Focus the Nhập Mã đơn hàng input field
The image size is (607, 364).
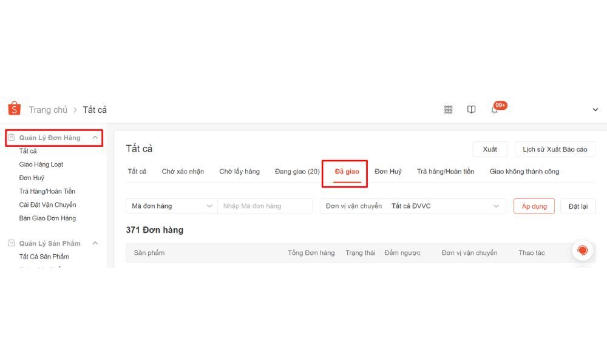(265, 206)
